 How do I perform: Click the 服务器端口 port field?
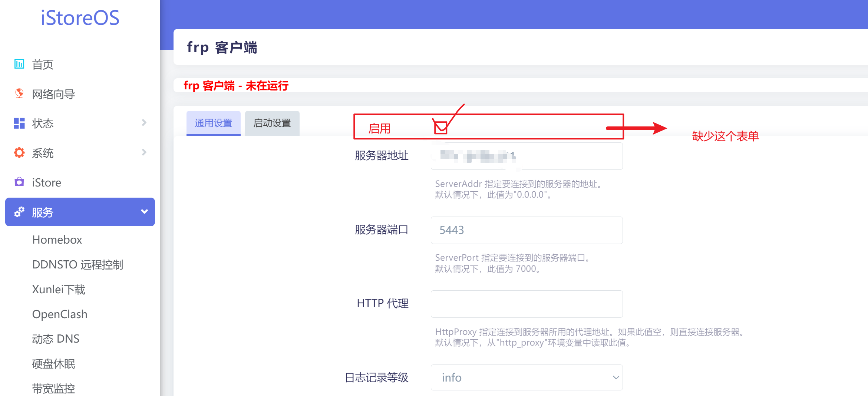click(527, 230)
